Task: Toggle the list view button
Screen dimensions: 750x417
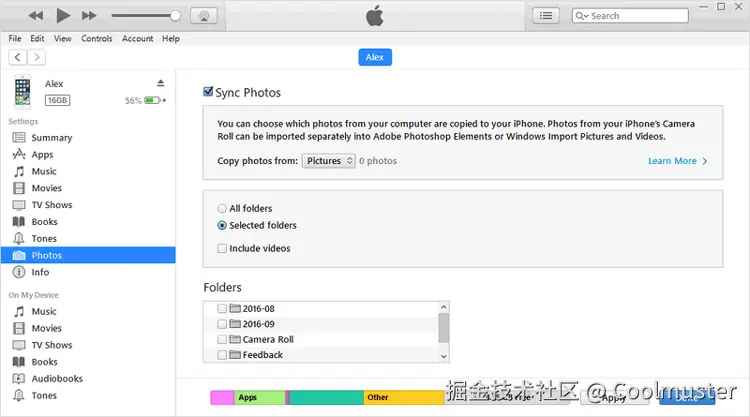Action: (x=546, y=16)
